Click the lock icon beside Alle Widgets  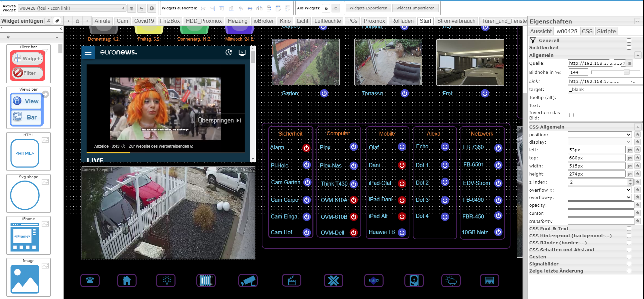click(326, 8)
